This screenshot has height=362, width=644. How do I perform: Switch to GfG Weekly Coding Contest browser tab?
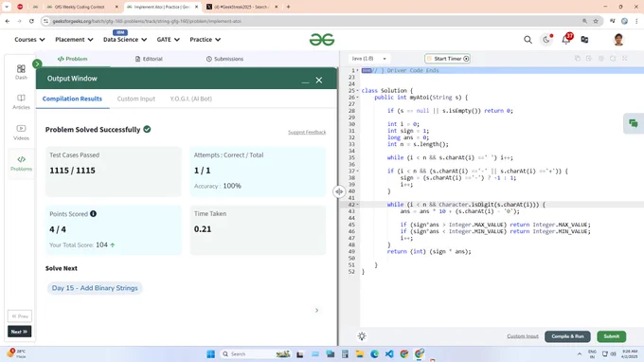[81, 7]
